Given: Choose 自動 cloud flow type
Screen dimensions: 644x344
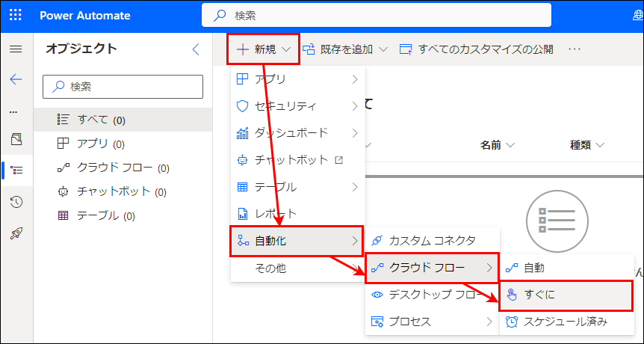Looking at the screenshot, I should pyautogui.click(x=567, y=268).
